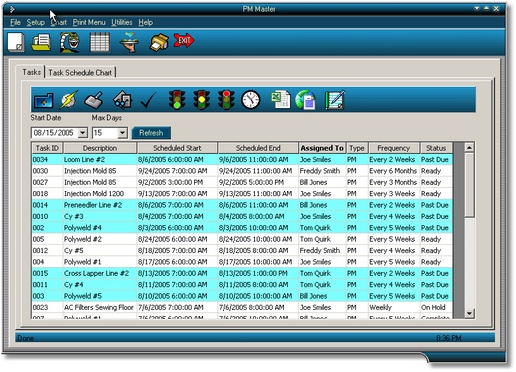
Task: Click the vertical scrollbar thumb
Action: coord(469,185)
